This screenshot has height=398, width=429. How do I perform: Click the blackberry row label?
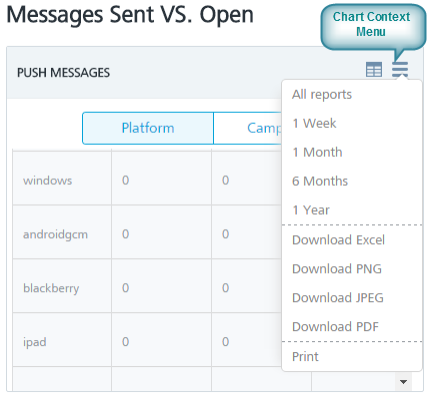(51, 288)
